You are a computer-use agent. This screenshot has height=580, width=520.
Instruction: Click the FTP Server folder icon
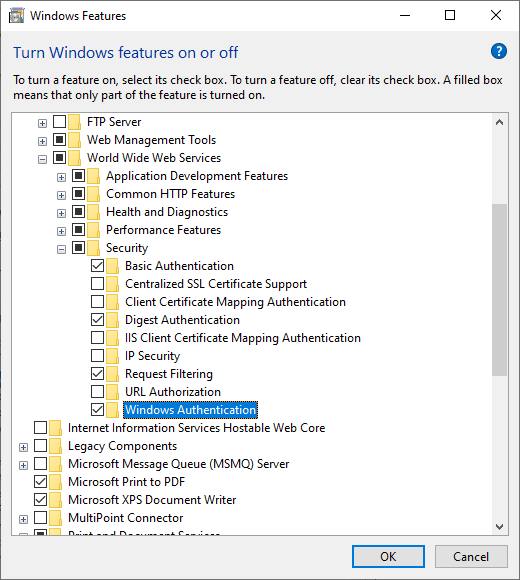click(74, 122)
